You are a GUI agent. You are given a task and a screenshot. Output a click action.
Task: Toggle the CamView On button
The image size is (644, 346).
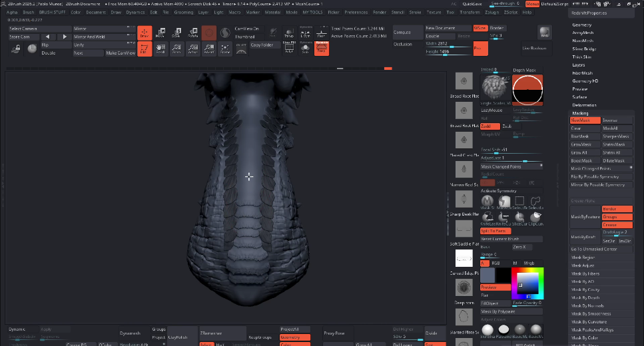pyautogui.click(x=247, y=29)
